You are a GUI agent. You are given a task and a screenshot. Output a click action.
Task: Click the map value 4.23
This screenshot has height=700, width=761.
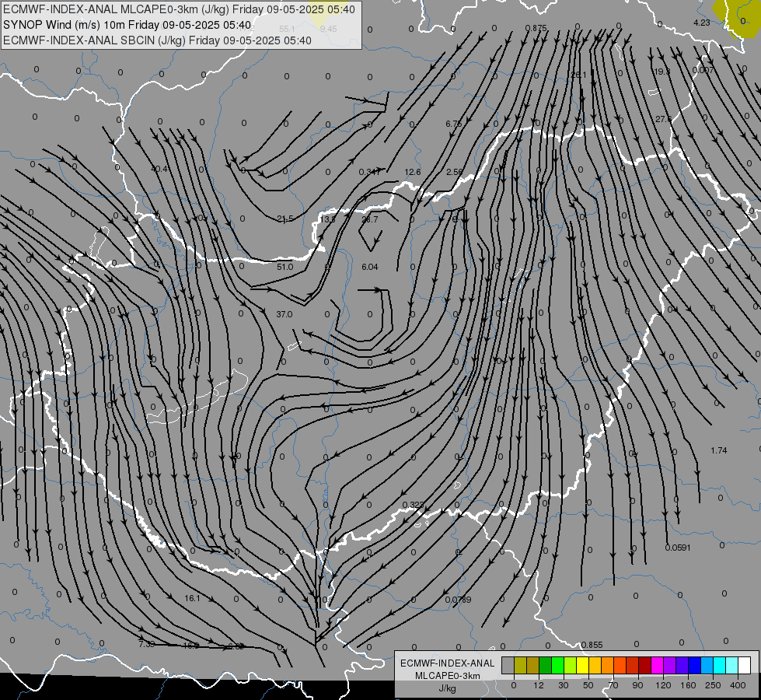tap(702, 23)
